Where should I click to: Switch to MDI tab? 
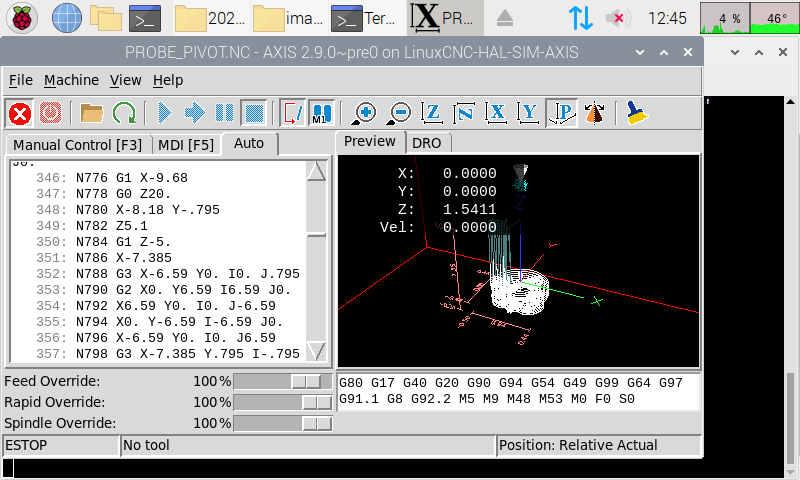[186, 145]
